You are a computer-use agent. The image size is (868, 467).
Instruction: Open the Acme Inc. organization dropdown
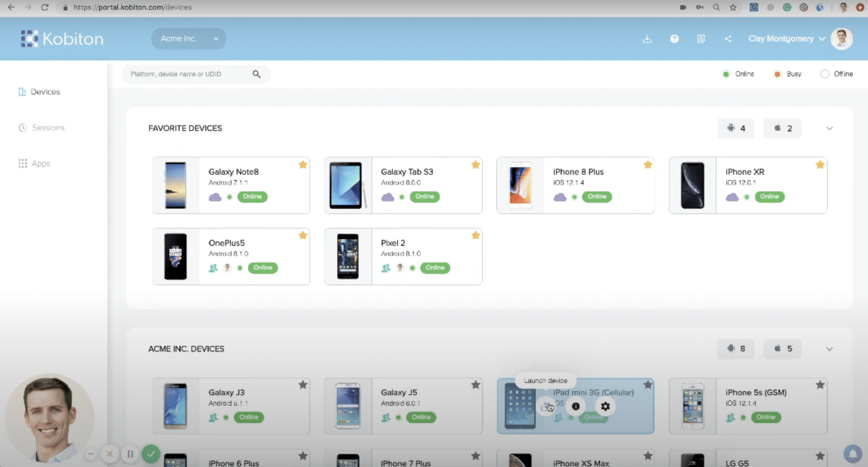189,39
